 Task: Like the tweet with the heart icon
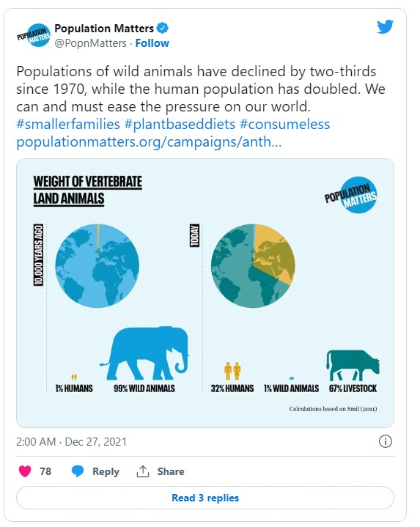point(25,471)
